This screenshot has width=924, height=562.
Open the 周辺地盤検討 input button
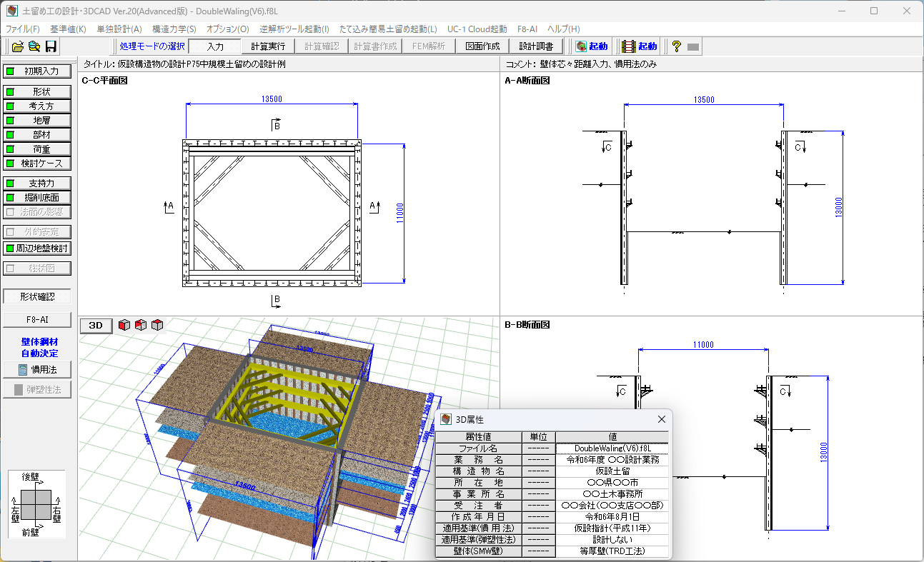tap(37, 249)
